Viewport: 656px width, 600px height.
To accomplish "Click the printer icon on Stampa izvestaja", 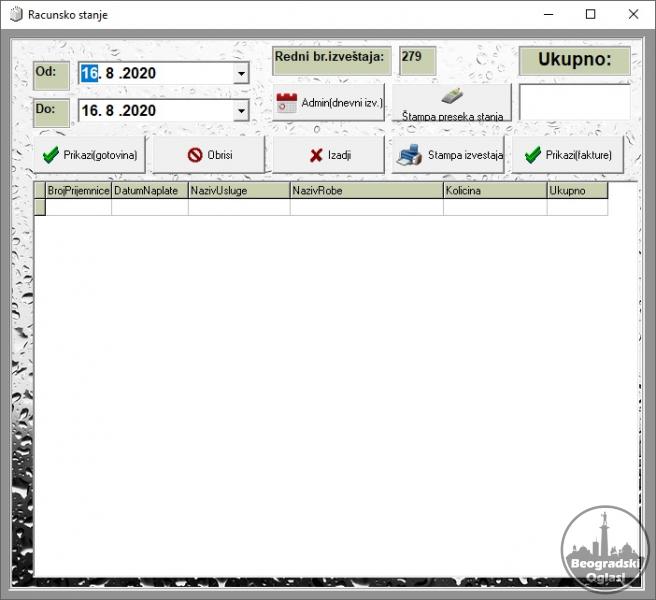I will pyautogui.click(x=409, y=155).
